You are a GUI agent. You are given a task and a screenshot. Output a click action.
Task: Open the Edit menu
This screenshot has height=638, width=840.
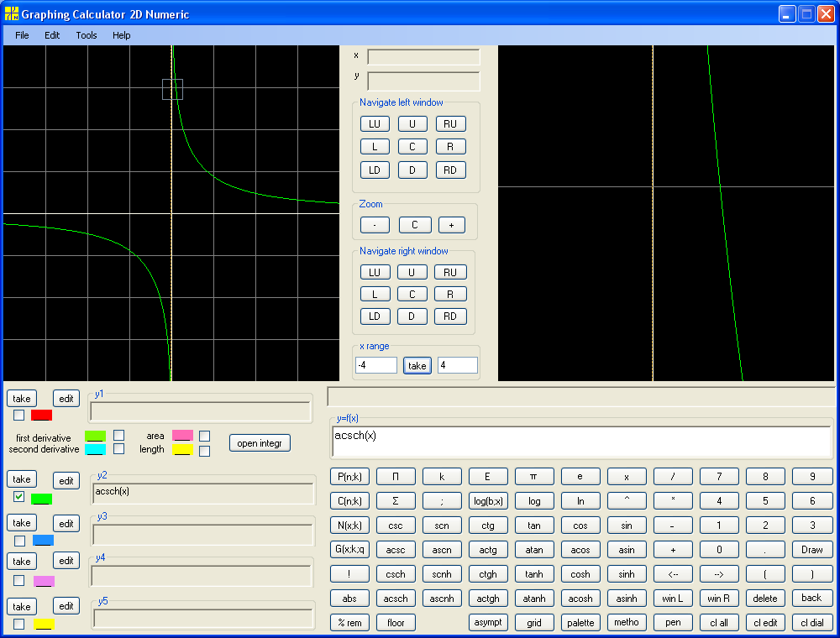(x=52, y=35)
